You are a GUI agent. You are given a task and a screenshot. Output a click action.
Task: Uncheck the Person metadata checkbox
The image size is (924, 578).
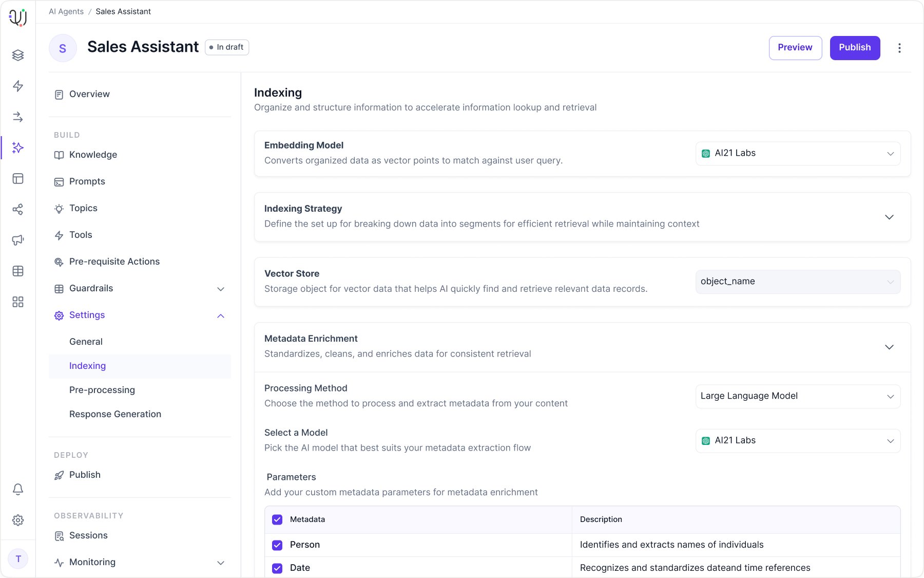[x=277, y=545]
